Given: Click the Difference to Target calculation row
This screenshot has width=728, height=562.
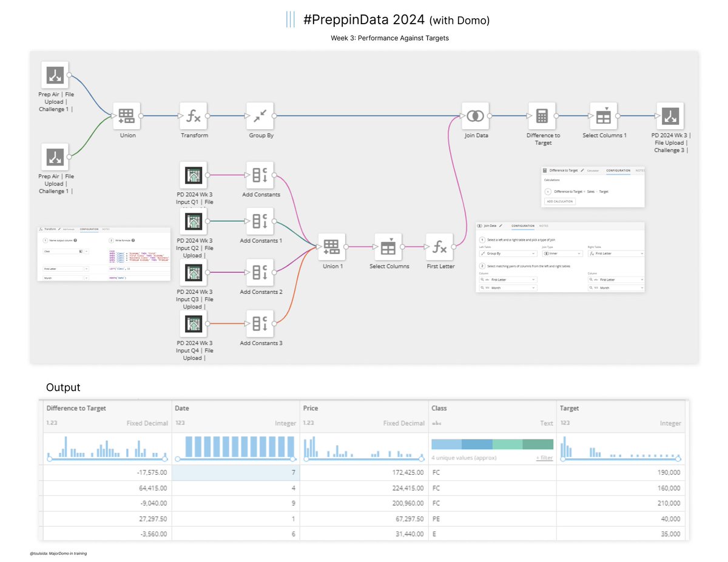Looking at the screenshot, I should (x=576, y=191).
